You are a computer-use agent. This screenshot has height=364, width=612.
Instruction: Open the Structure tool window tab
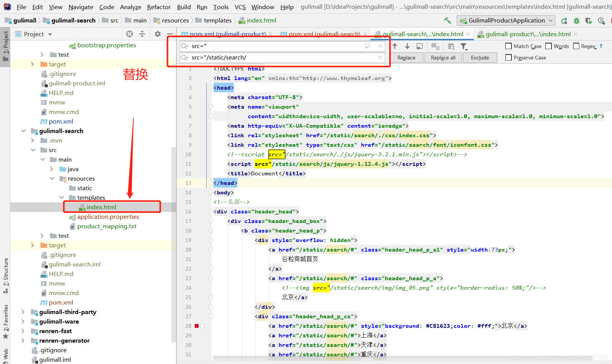coord(5,275)
